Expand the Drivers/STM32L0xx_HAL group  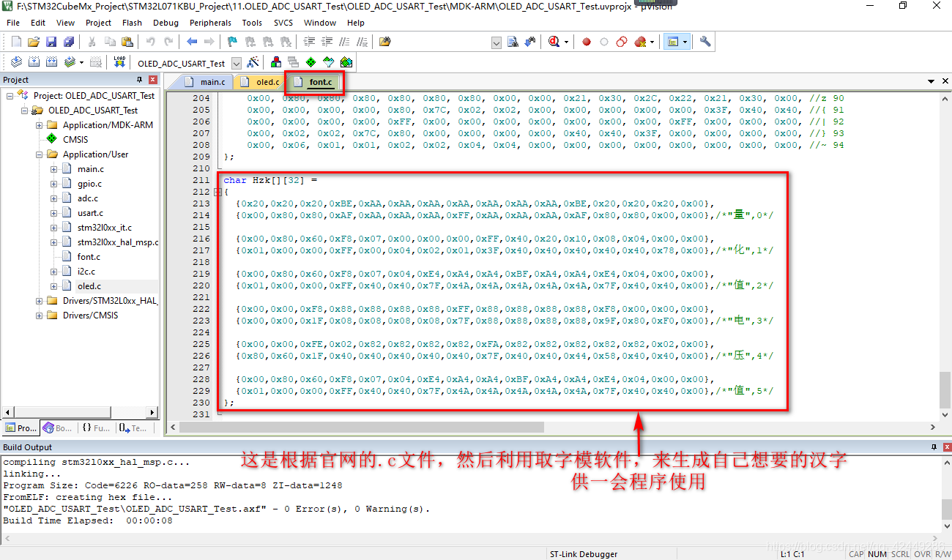click(x=39, y=301)
